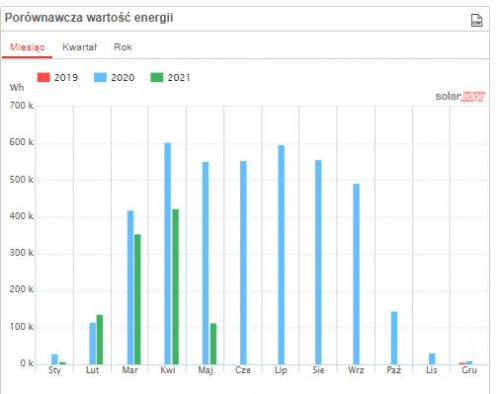The width and height of the screenshot is (500, 394).
Task: Select the Rok tab
Action: click(123, 47)
